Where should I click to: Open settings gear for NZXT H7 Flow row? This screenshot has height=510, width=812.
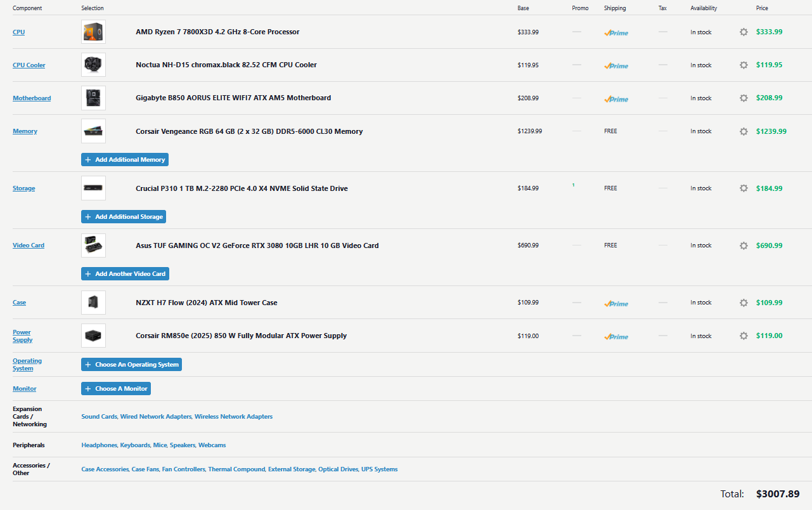(x=744, y=303)
